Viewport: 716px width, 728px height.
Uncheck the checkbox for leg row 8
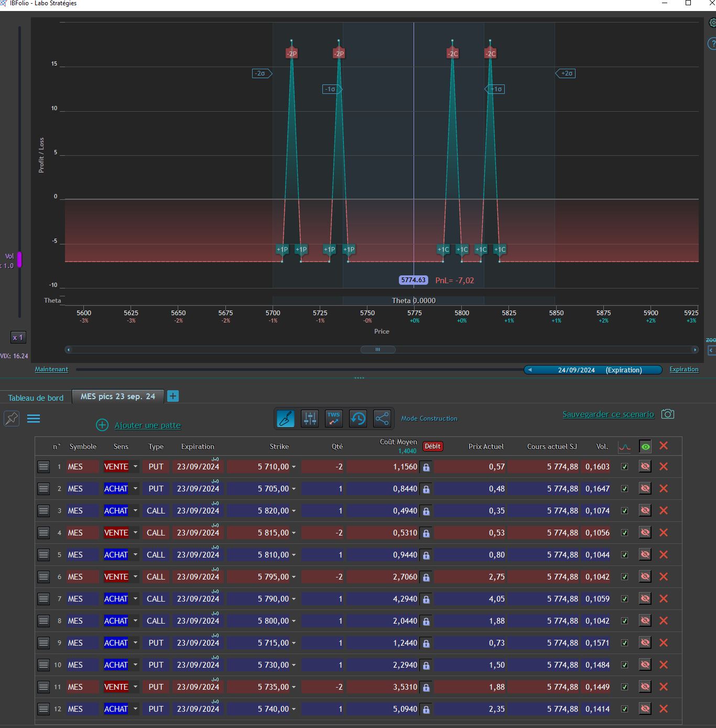(x=624, y=620)
